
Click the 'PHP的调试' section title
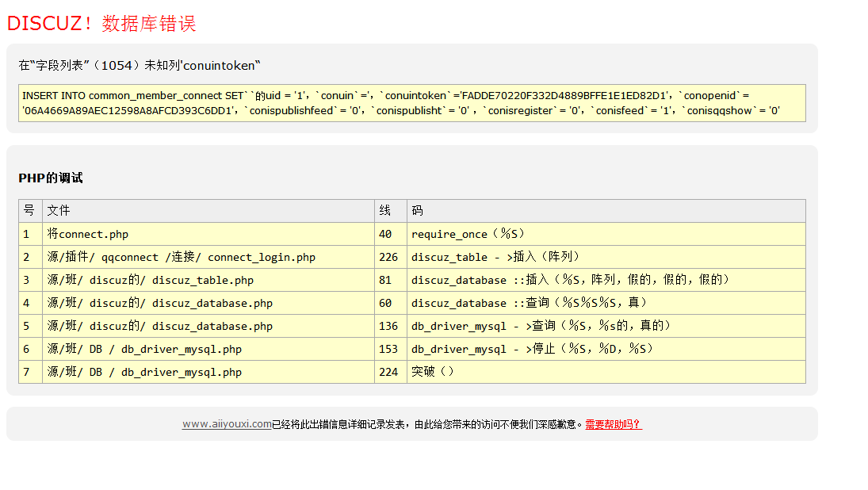point(51,178)
